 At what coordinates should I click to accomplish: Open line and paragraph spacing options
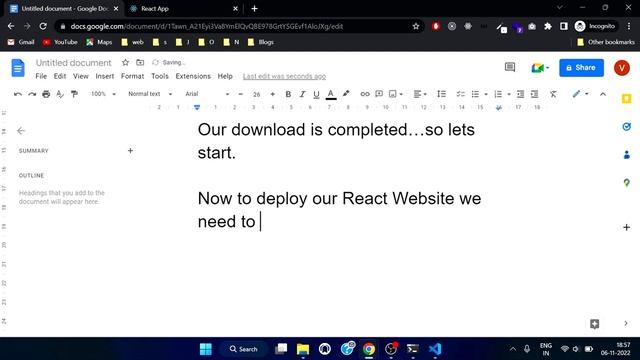tap(441, 94)
